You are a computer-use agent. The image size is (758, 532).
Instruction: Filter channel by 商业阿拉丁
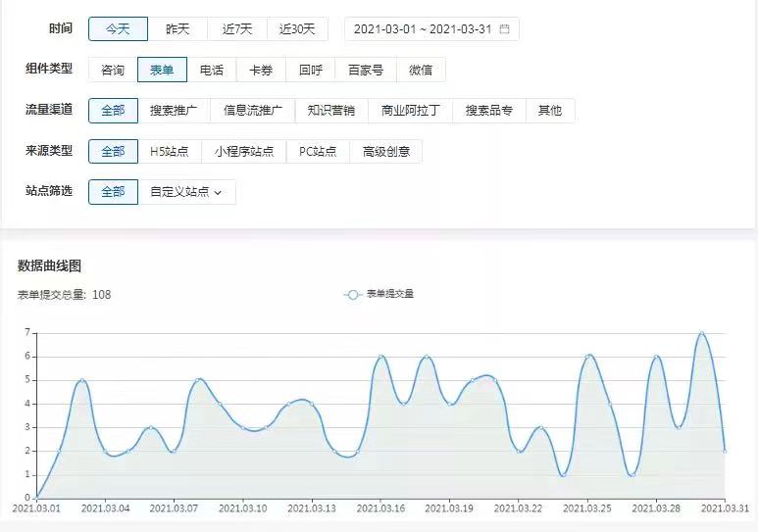(410, 111)
